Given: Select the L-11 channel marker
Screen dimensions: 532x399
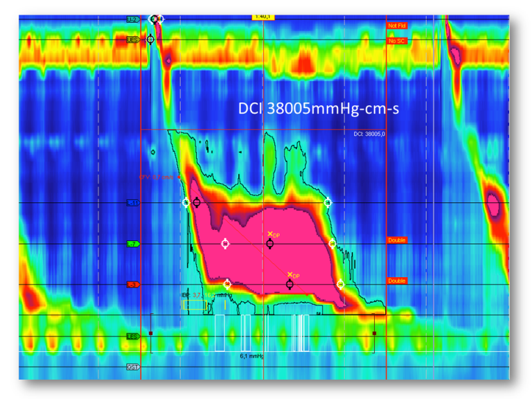Looking at the screenshot, I should pyautogui.click(x=132, y=203).
